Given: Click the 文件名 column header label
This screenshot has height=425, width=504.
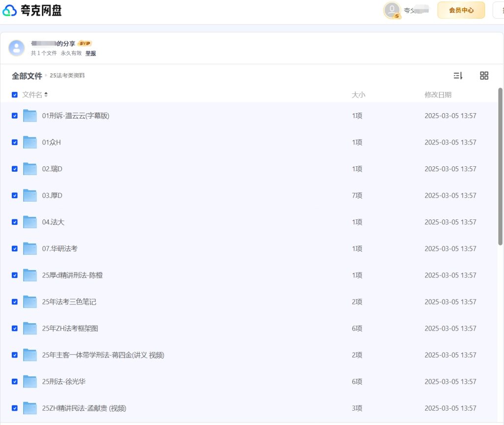Looking at the screenshot, I should pyautogui.click(x=32, y=95).
